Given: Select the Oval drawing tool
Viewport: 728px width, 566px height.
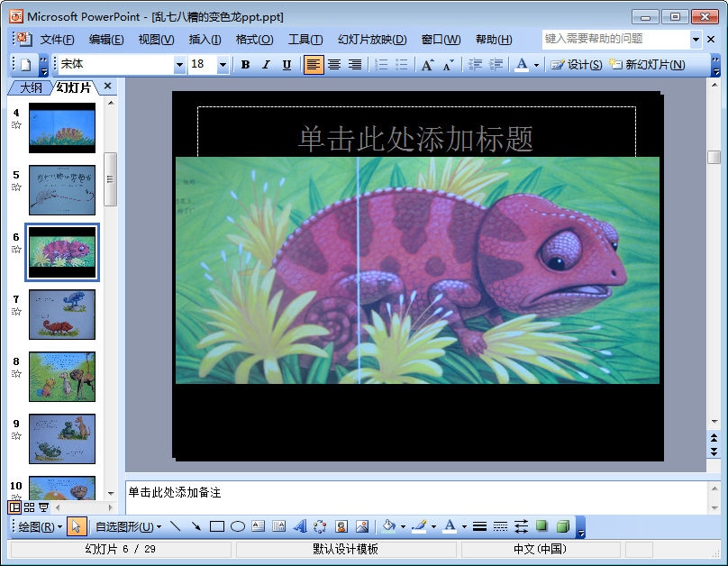Looking at the screenshot, I should click(x=238, y=526).
